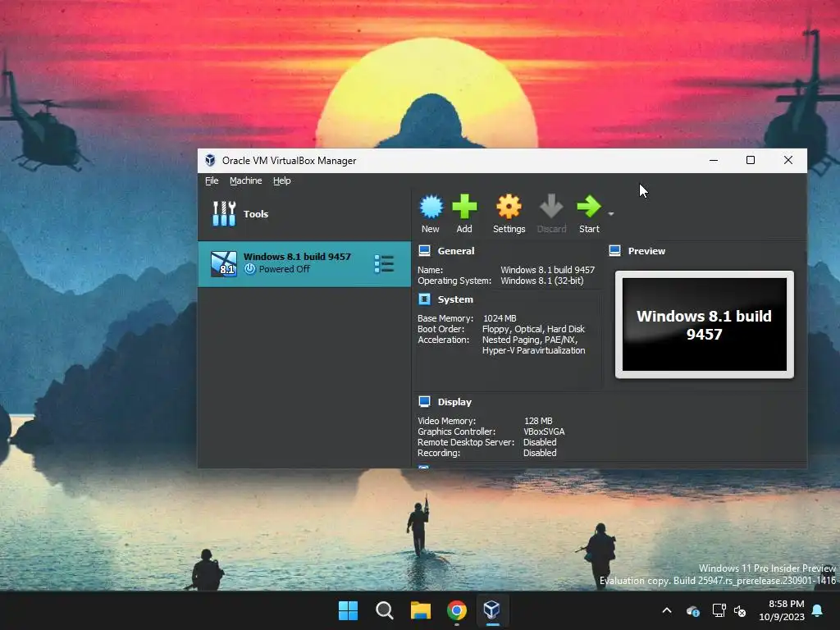Minimize the VirtualBox Manager window

[714, 160]
